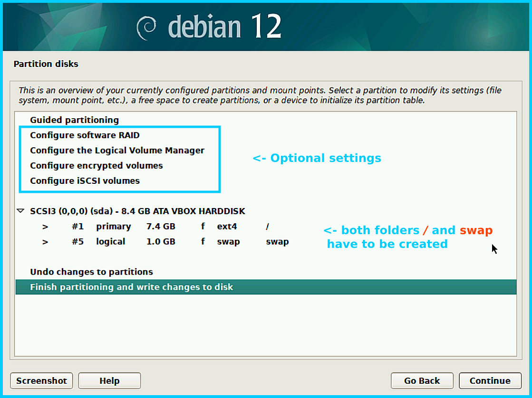Click the 7.4 GB size value of partition #1
Image resolution: width=532 pixels, height=398 pixels.
(x=161, y=227)
